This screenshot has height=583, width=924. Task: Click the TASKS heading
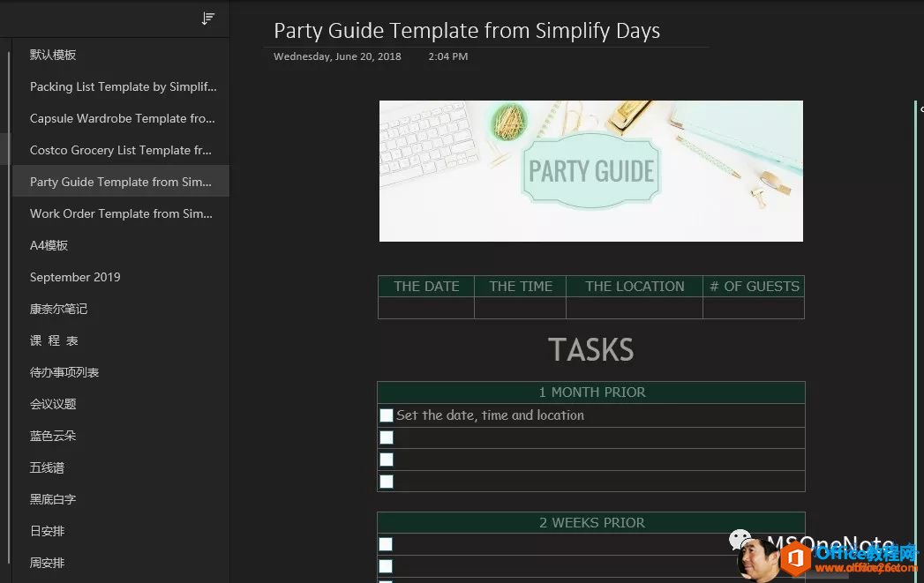(x=591, y=350)
